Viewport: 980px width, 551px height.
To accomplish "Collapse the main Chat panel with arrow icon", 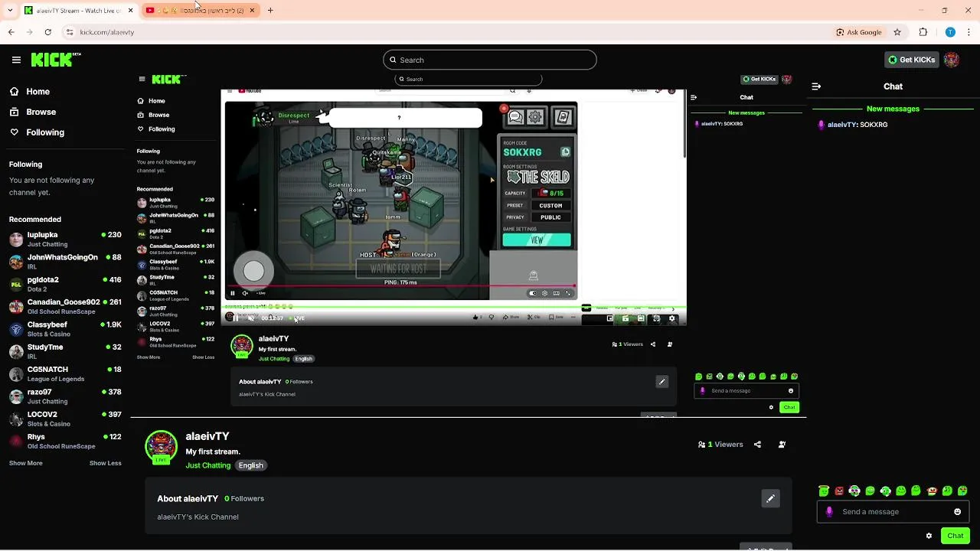I will (x=816, y=86).
